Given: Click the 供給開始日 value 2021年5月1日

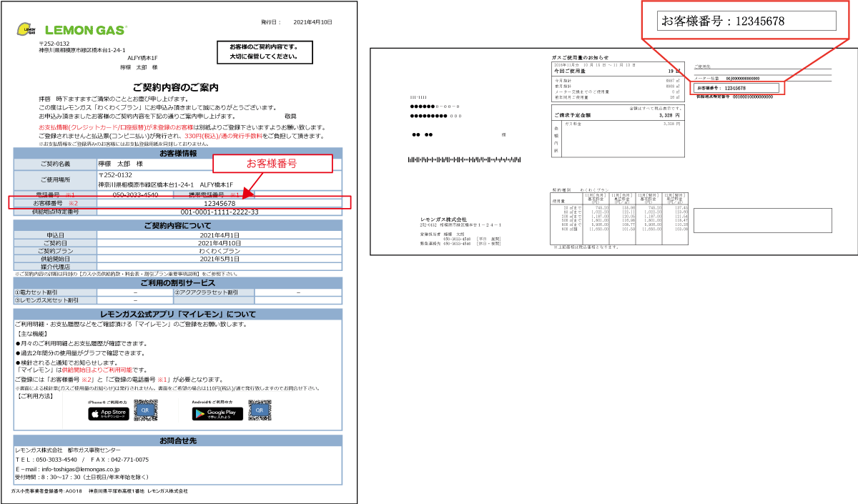Looking at the screenshot, I should 220,259.
